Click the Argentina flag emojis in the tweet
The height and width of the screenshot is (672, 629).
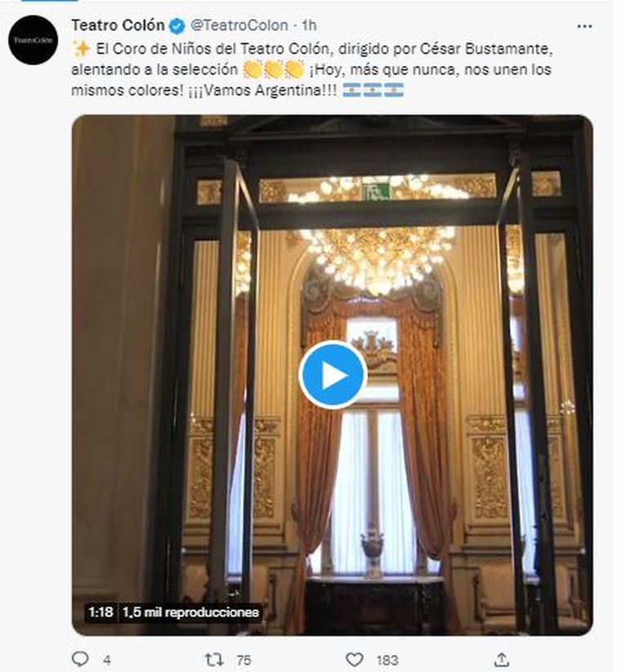[373, 90]
